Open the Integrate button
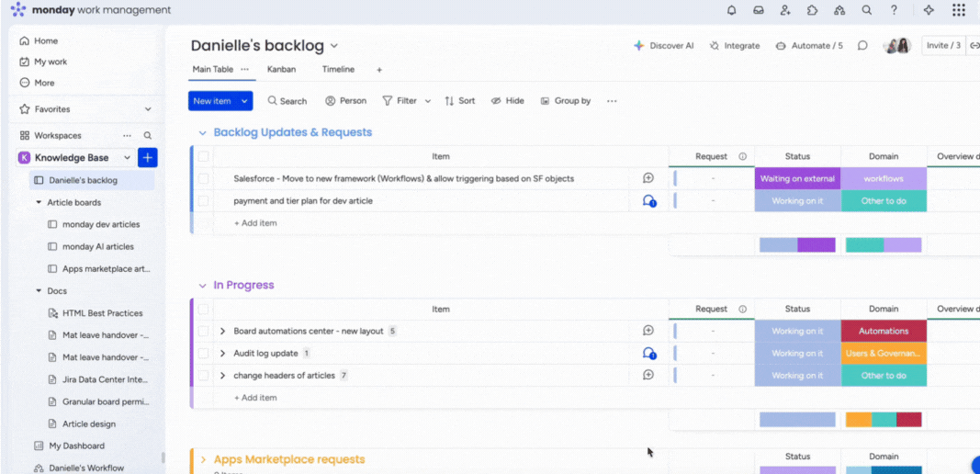The image size is (980, 474). (x=735, y=46)
